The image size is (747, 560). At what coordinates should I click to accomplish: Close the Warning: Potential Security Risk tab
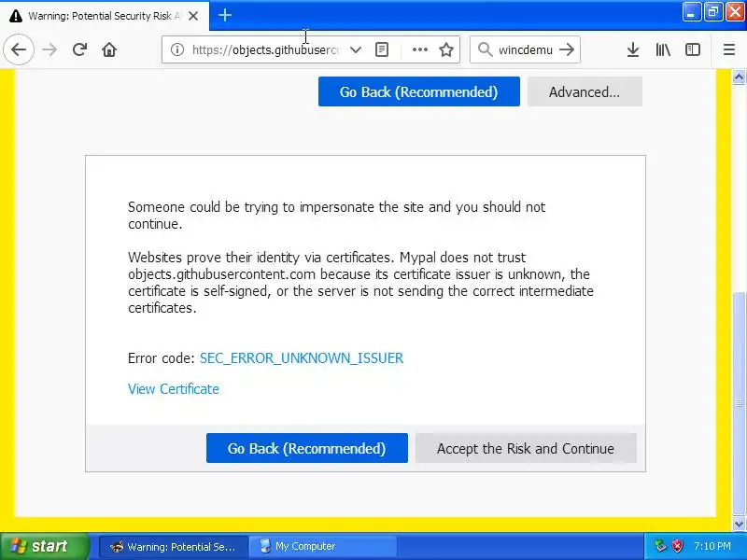pyautogui.click(x=193, y=16)
